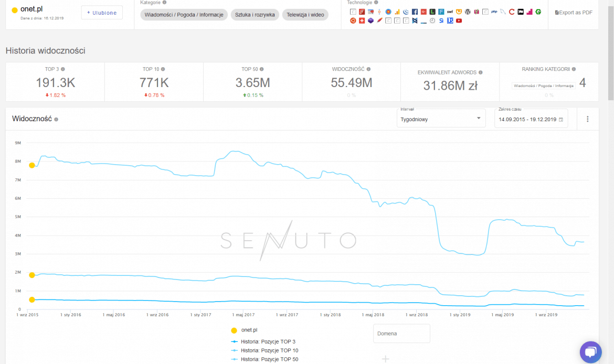Viewport: 614px width, 364px height.
Task: Click the Facebook technology icon
Action: [x=415, y=12]
